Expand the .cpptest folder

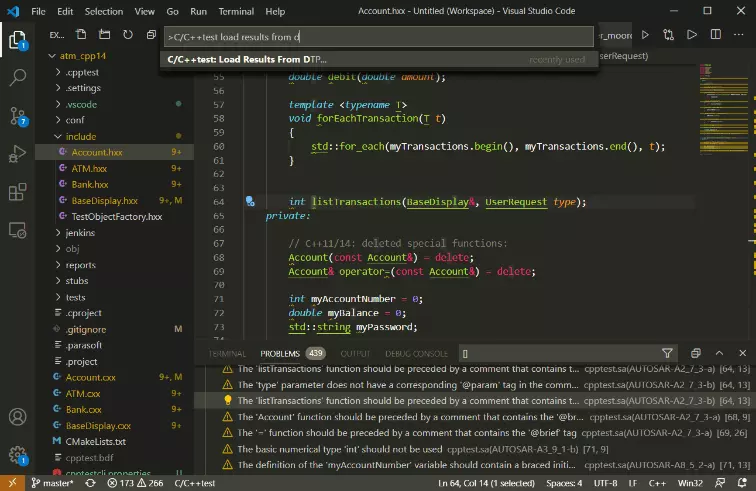tap(82, 72)
